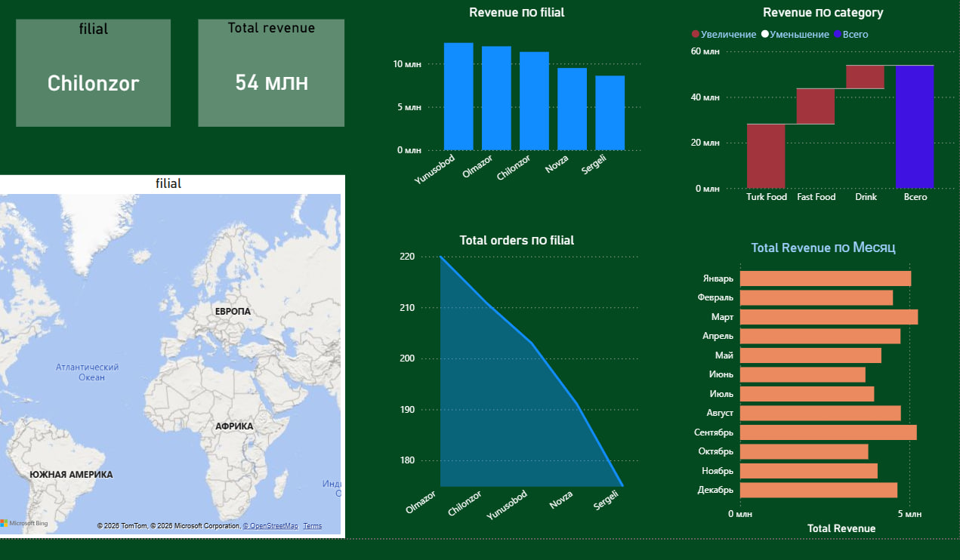Click the Sergeli revenue bar
This screenshot has width=960, height=560.
(x=610, y=113)
